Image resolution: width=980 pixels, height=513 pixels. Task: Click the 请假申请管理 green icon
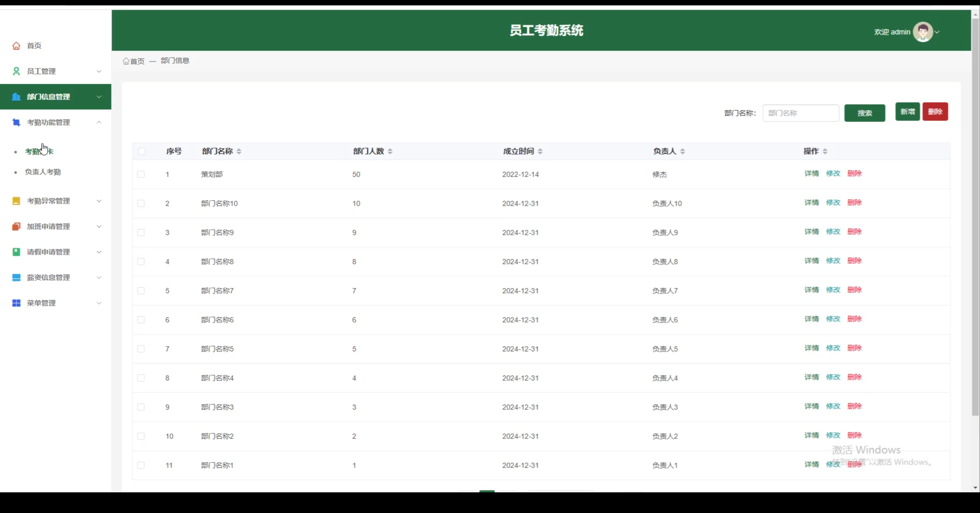tap(16, 252)
